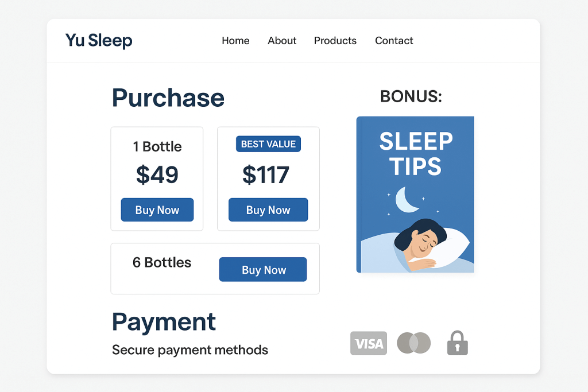Open the Products menu item
Viewport: 588px width, 392px height.
[x=335, y=41]
